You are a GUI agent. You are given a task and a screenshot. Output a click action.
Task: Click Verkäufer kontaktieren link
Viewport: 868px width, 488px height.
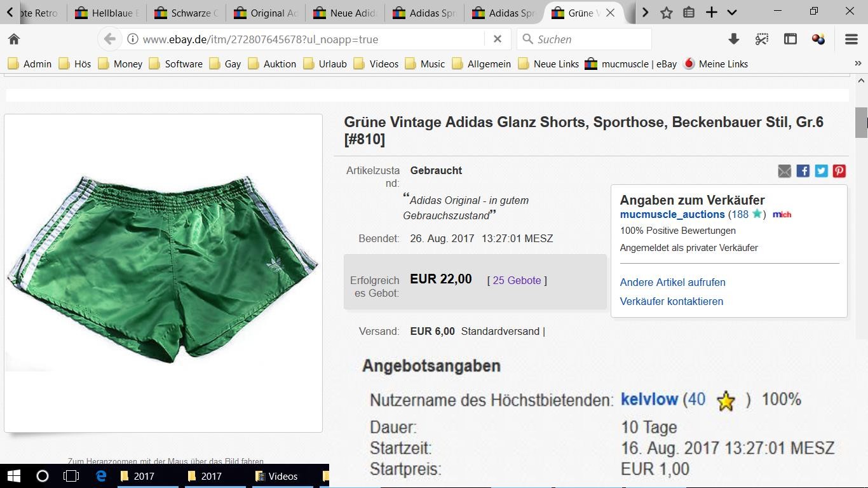coord(672,301)
